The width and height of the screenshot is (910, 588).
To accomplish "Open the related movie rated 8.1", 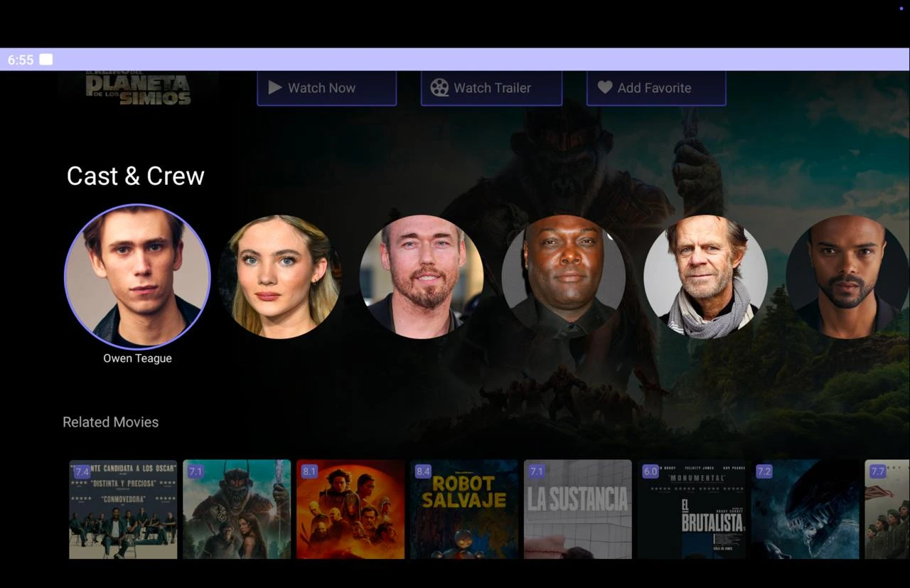I will (x=350, y=509).
